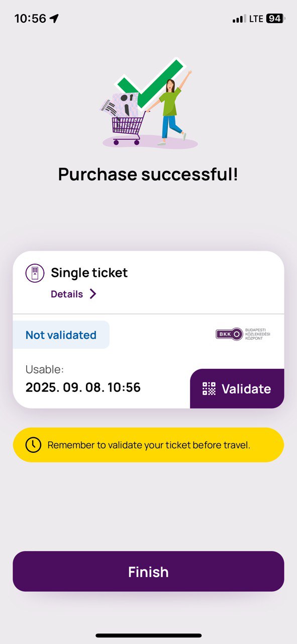Tap the Single ticket title
This screenshot has height=644, width=297.
[89, 273]
